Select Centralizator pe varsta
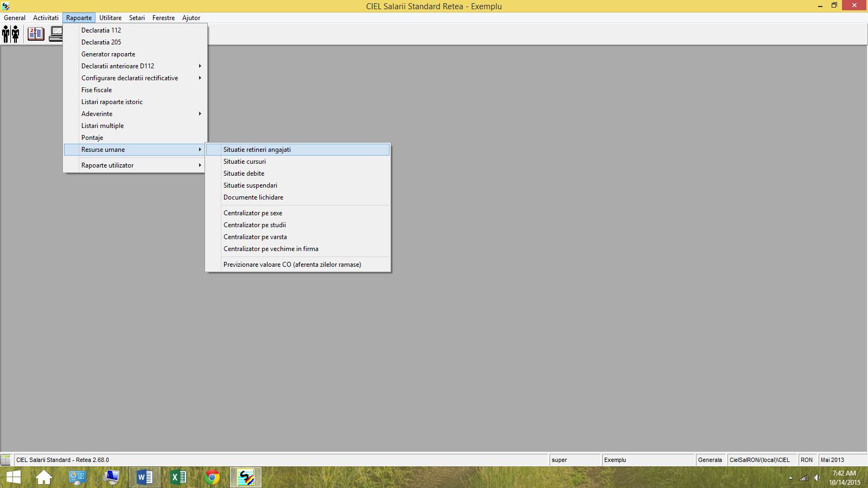This screenshot has height=488, width=868. point(298,237)
